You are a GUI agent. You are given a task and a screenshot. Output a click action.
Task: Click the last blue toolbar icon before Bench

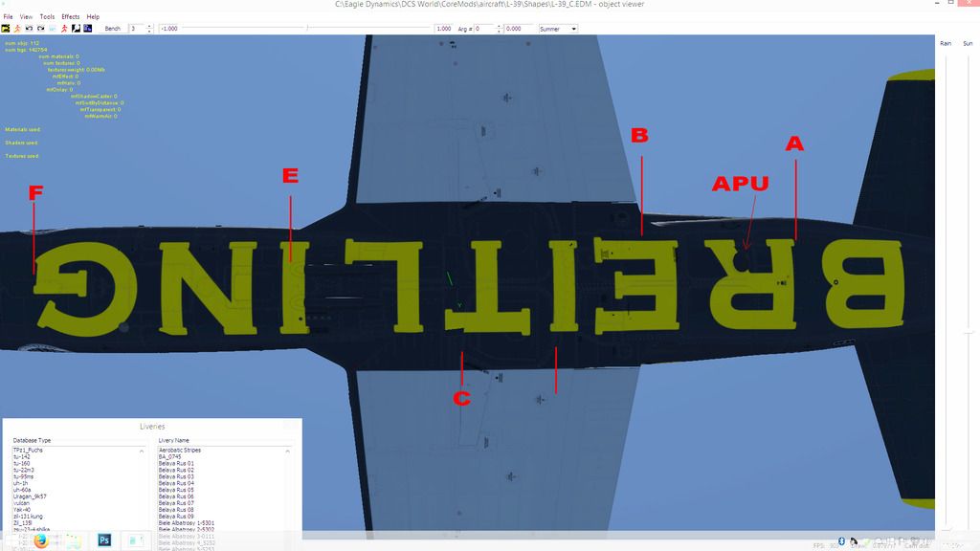click(88, 29)
